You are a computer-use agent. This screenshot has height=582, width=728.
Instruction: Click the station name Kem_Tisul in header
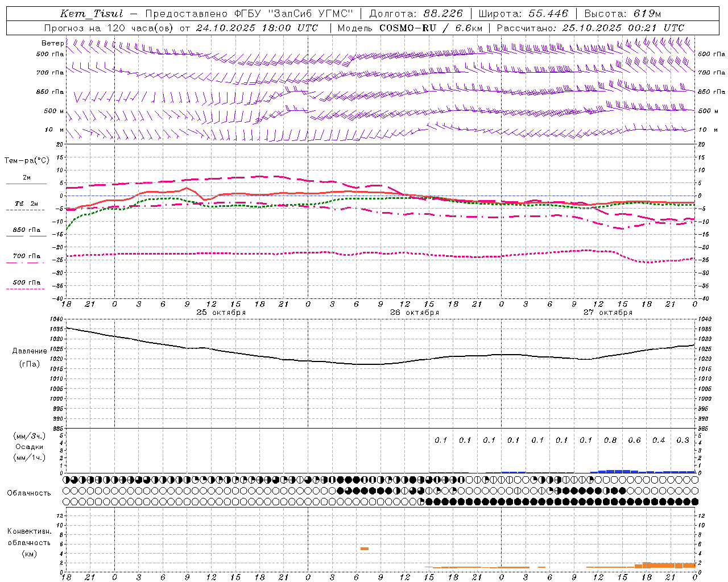click(92, 14)
